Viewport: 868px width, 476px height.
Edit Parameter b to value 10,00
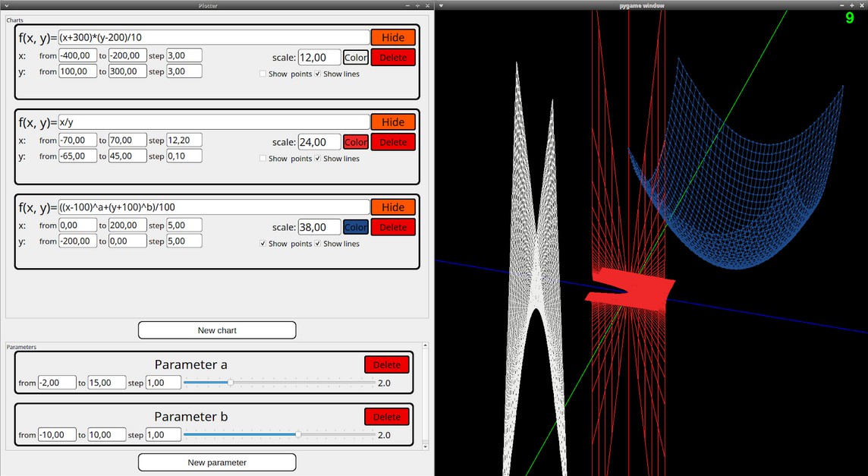tap(107, 435)
